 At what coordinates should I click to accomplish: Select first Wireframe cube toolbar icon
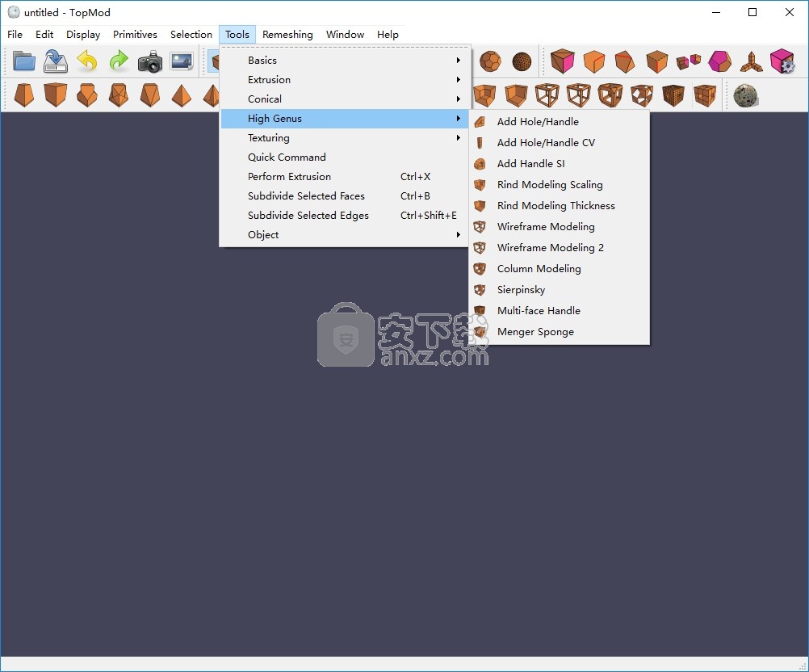click(x=547, y=95)
